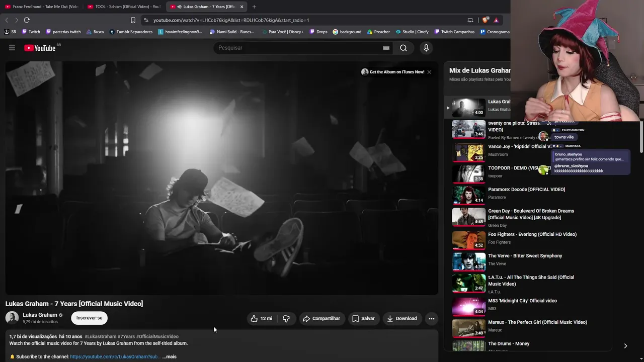Open the SR bookmark

(10, 32)
